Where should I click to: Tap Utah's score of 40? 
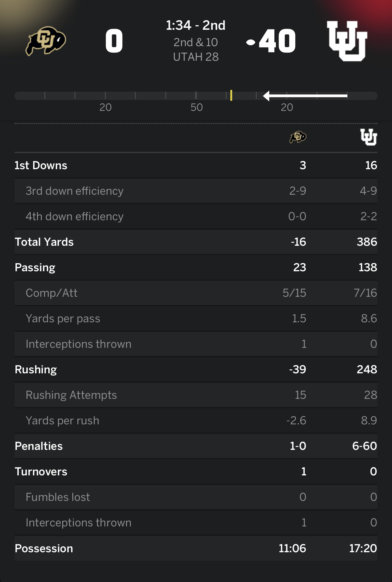tap(277, 41)
